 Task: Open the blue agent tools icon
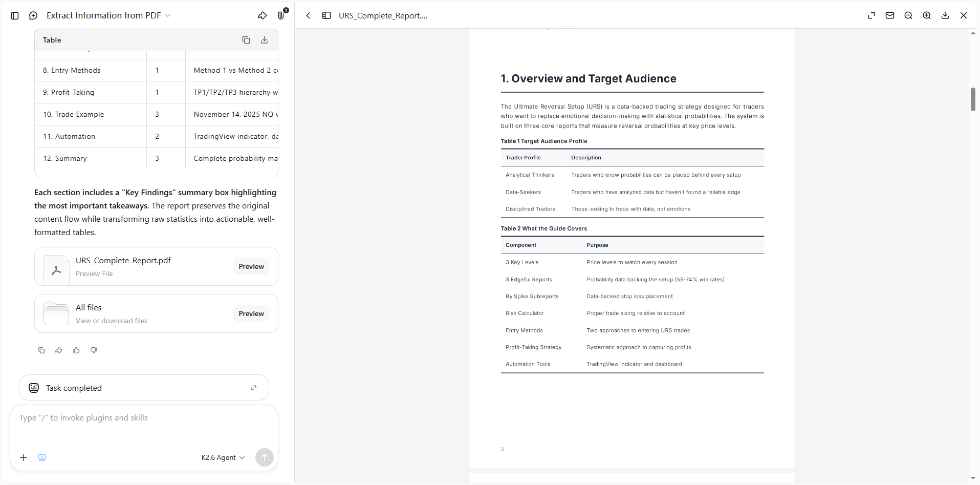click(x=42, y=457)
